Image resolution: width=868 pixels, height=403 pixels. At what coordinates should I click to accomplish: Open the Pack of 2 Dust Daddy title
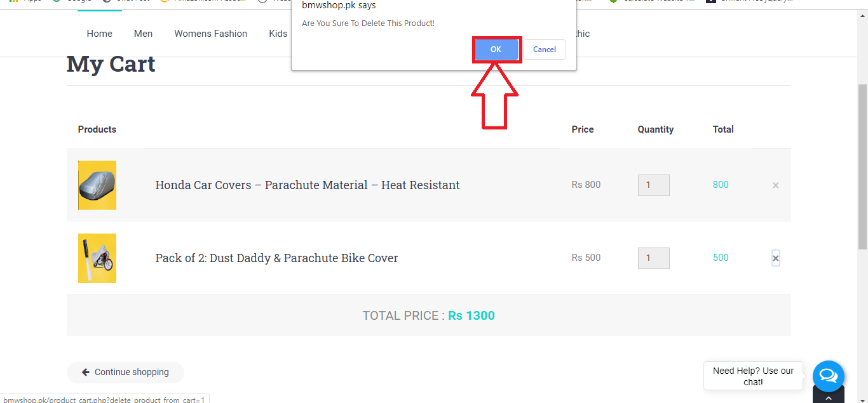pos(276,258)
